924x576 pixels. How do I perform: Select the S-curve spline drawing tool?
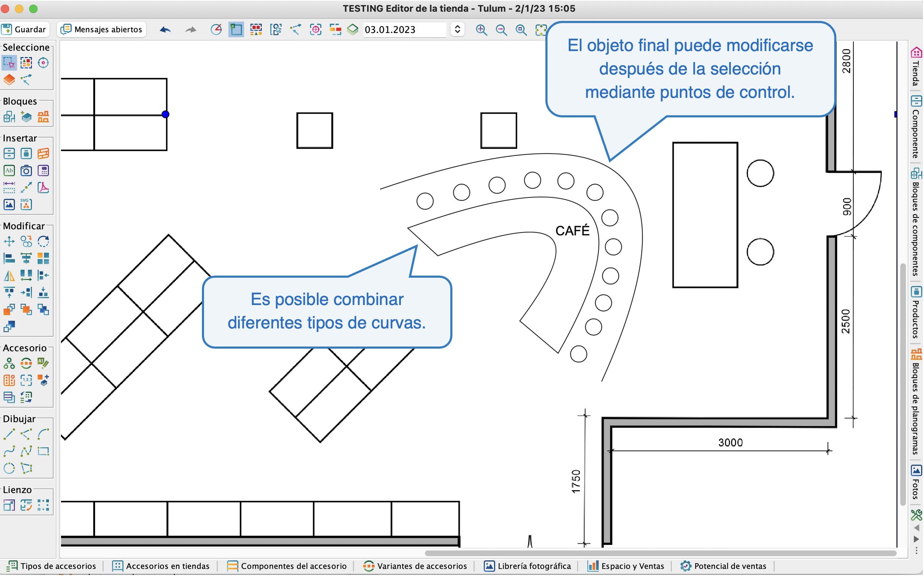tap(9, 452)
